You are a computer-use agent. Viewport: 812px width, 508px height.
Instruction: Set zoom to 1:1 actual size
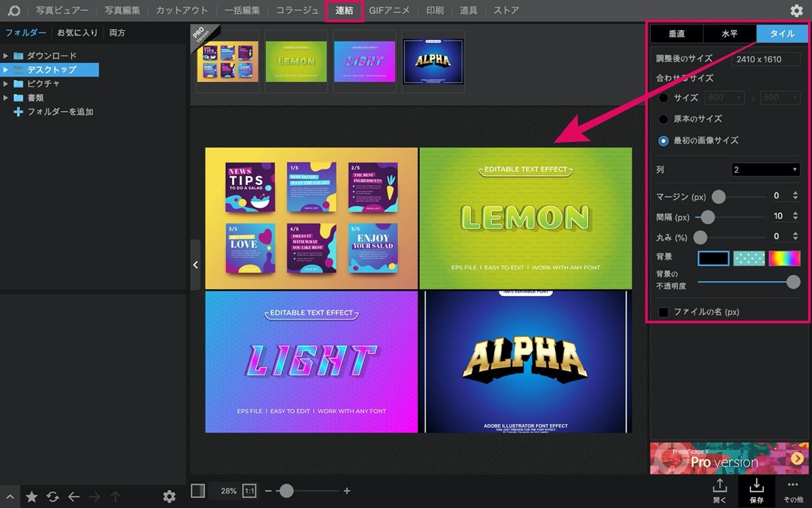click(249, 490)
